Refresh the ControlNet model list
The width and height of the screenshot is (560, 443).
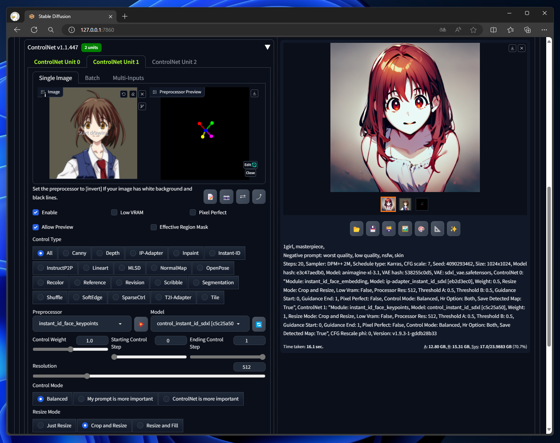259,324
